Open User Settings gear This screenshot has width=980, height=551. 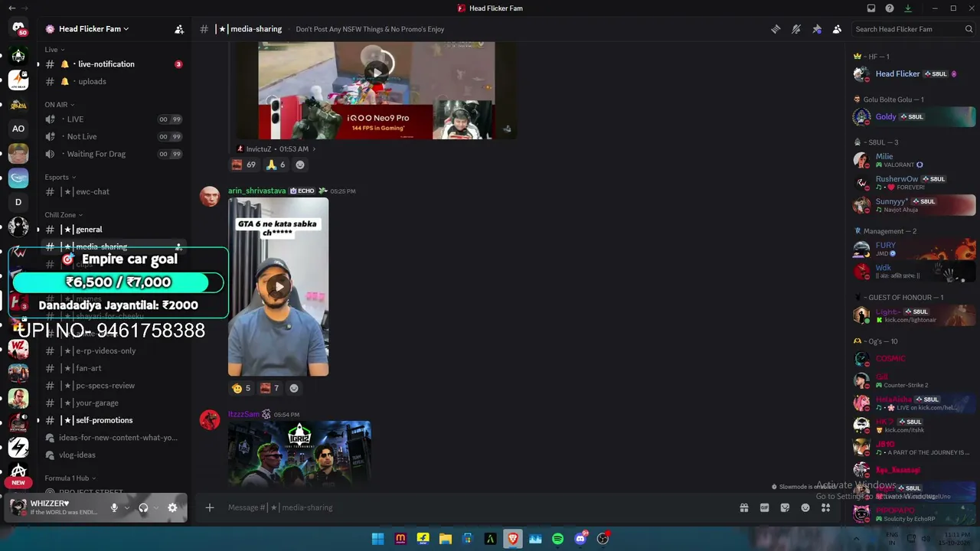(172, 507)
